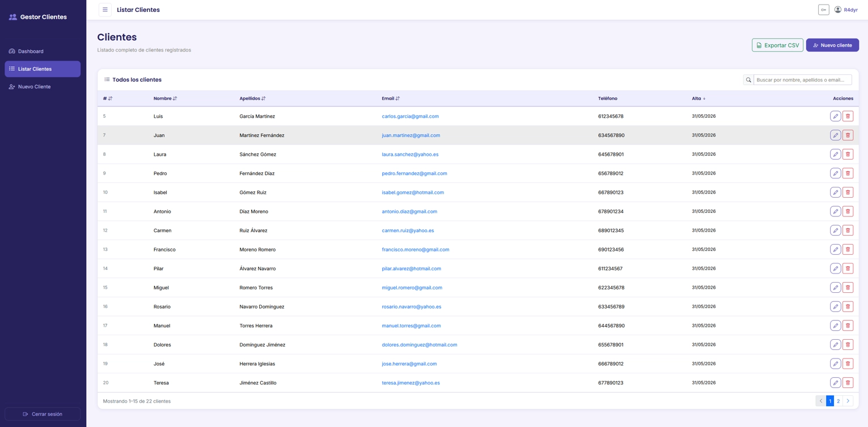The width and height of the screenshot is (868, 427).
Task: Sort table by Nombre column
Action: [165, 99]
